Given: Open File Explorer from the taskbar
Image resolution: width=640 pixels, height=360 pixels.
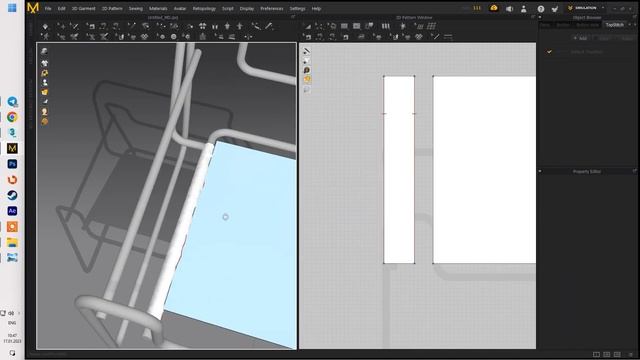Looking at the screenshot, I should (x=12, y=242).
